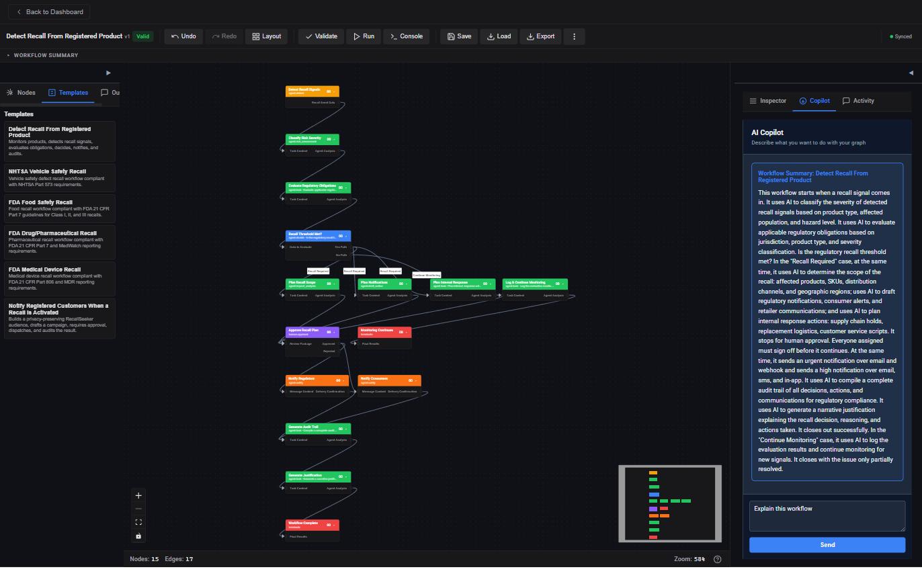This screenshot has height=588, width=922.
Task: Open the more options kebab menu
Action: (x=574, y=36)
